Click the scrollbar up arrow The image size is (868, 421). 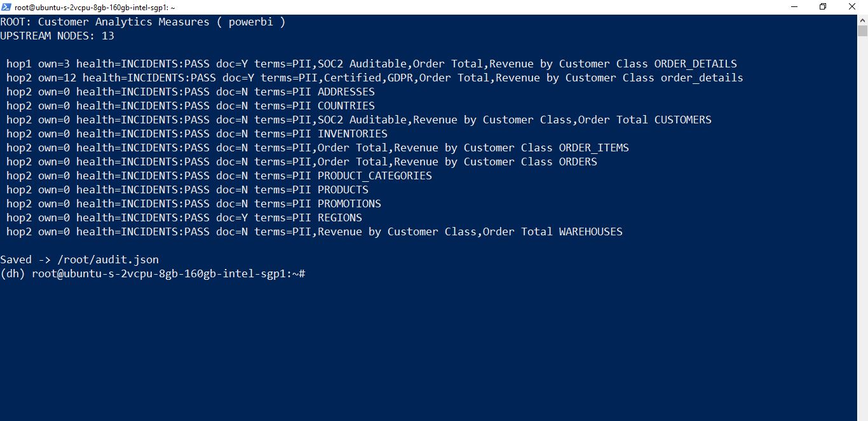coord(862,20)
